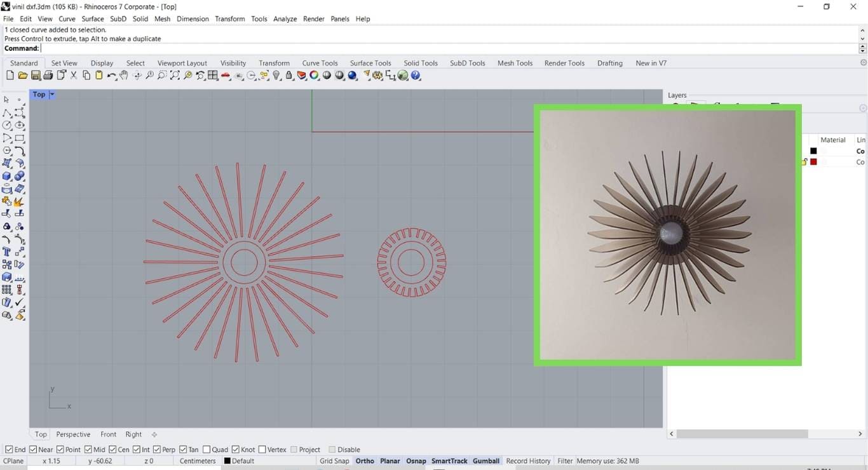Enable the Point osnap checkbox
Viewport: 868px width, 470px height.
pyautogui.click(x=60, y=450)
